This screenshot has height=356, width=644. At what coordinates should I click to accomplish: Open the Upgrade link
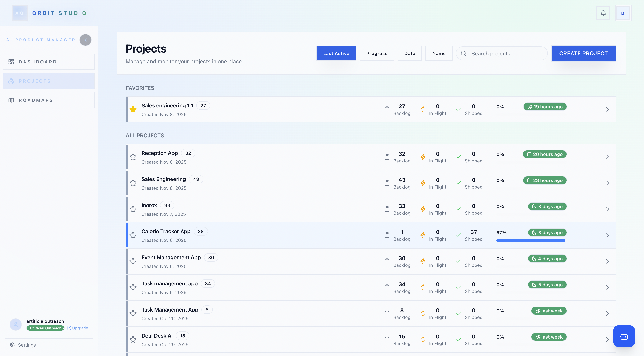pyautogui.click(x=77, y=328)
